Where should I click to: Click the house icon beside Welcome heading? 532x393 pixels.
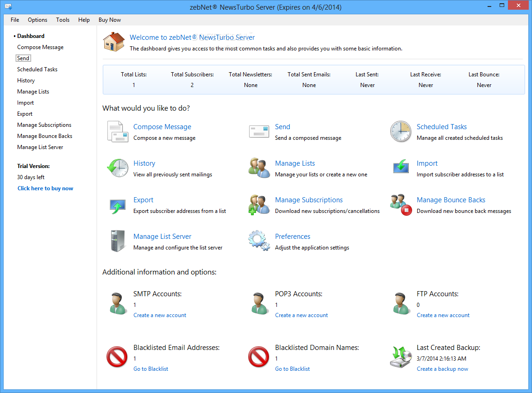[x=114, y=42]
